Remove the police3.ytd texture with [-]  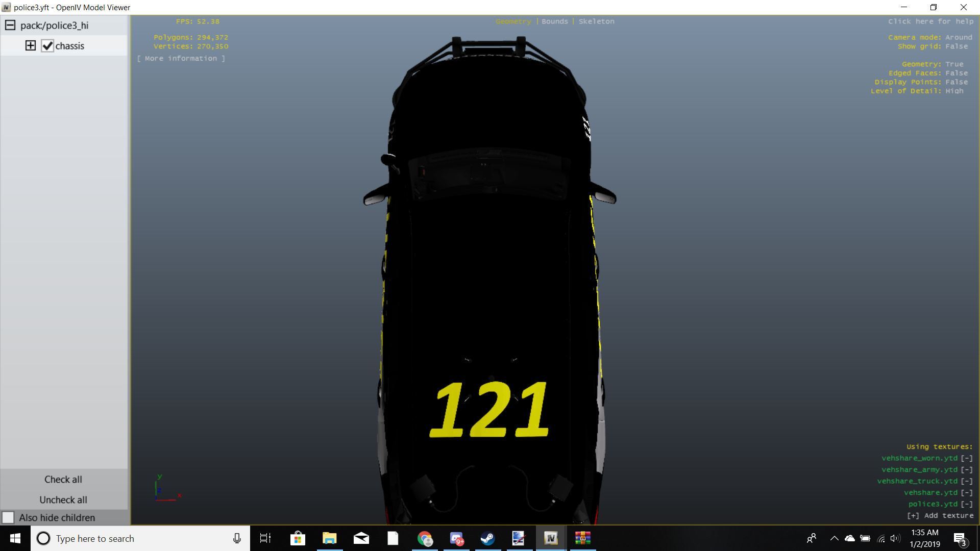pyautogui.click(x=967, y=504)
